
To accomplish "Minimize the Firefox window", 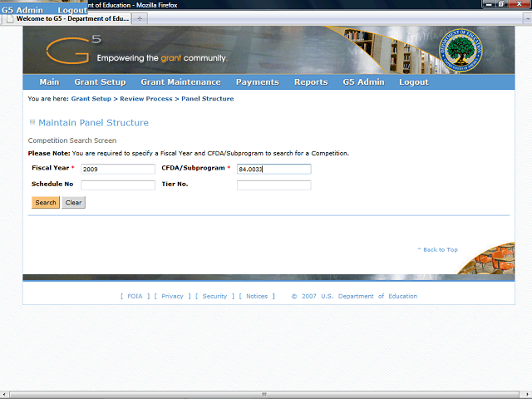I will 489,4.
